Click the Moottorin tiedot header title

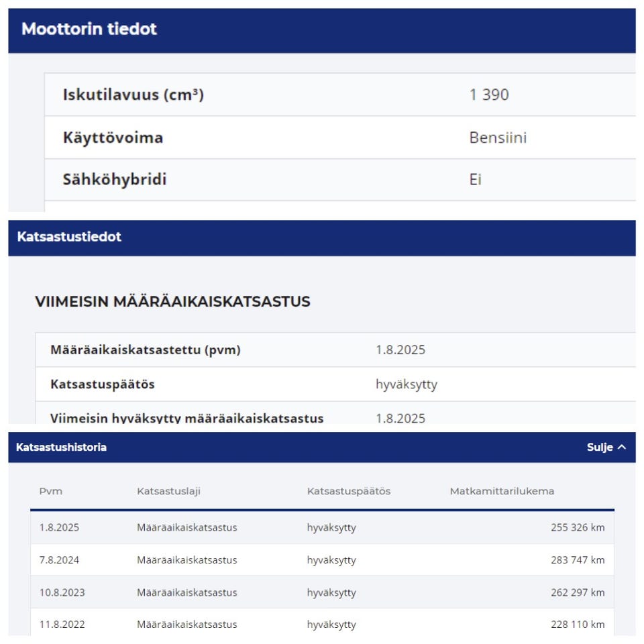[x=89, y=30]
